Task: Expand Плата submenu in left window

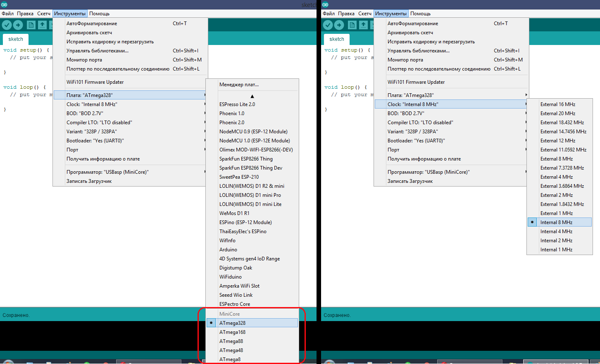Action: (x=130, y=95)
